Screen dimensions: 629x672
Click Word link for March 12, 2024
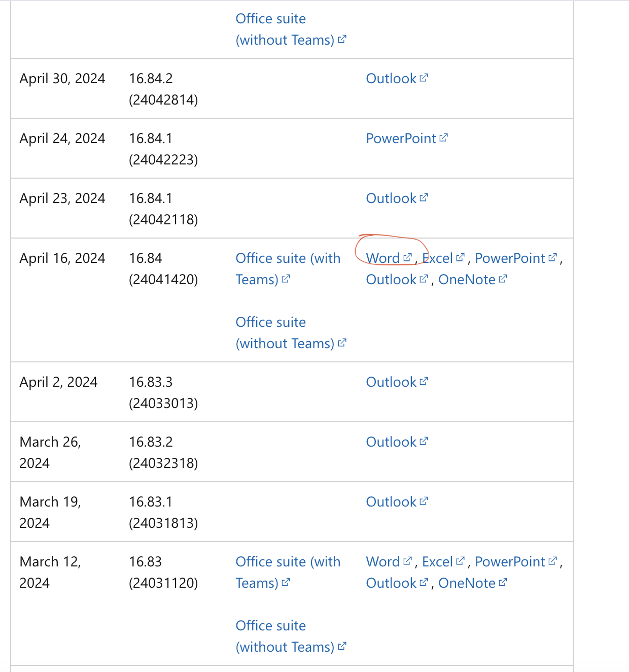[383, 562]
